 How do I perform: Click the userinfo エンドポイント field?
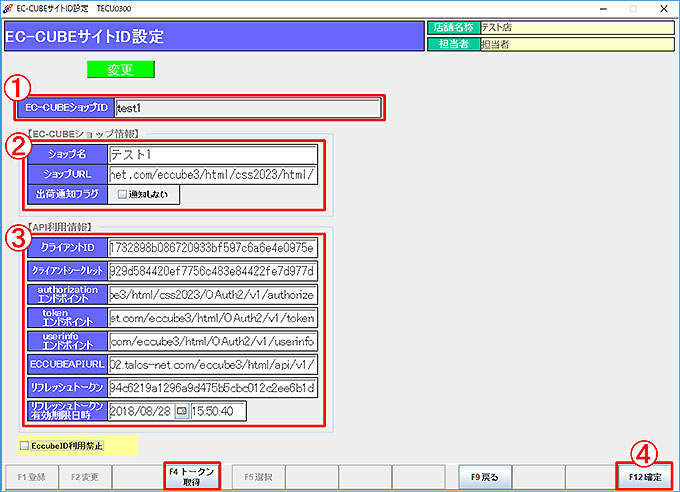213,341
